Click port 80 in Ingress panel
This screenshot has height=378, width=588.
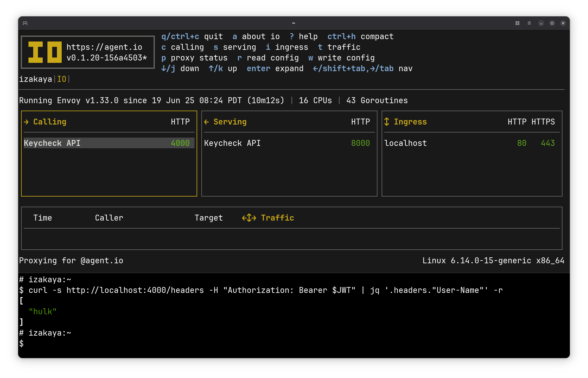tap(522, 143)
